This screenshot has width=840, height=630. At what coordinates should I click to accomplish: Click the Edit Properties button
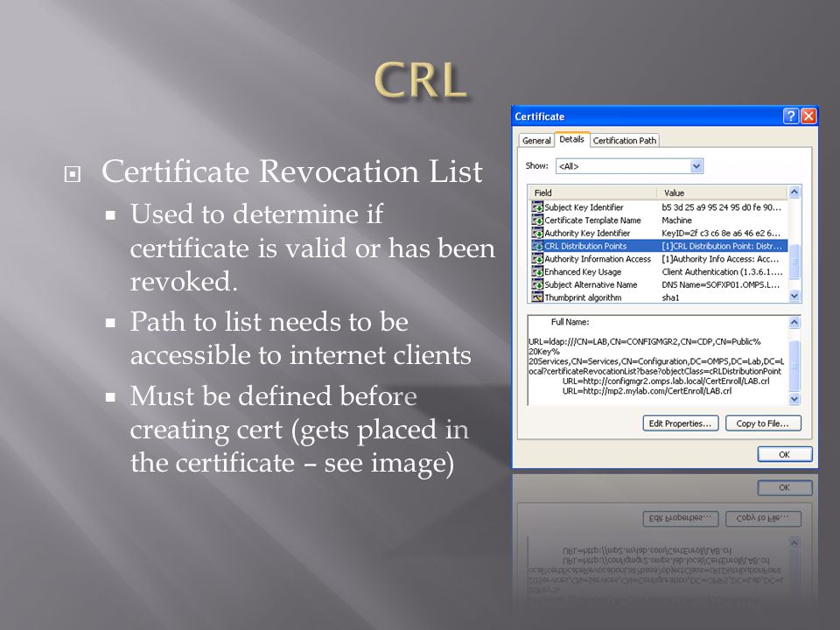coord(681,423)
